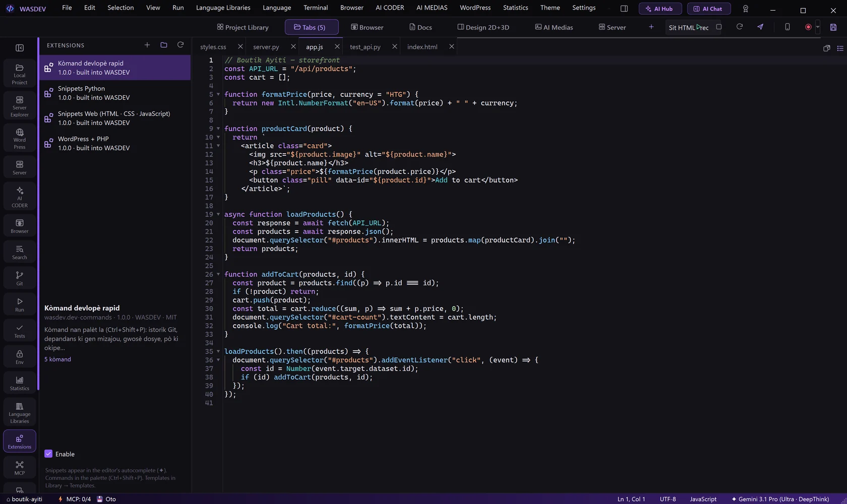Open the Statistics sidebar panel
Image resolution: width=847 pixels, height=504 pixels.
point(20,383)
